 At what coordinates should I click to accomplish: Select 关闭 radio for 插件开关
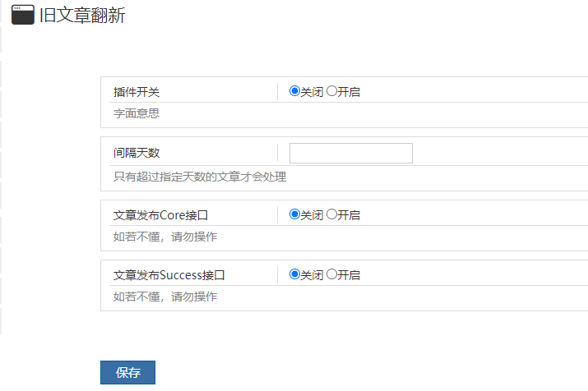click(x=294, y=91)
